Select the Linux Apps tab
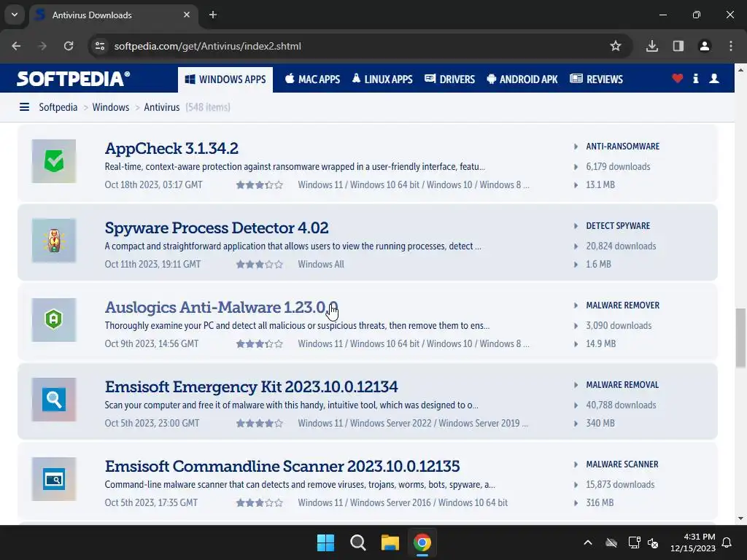This screenshot has height=560, width=747. [x=382, y=79]
